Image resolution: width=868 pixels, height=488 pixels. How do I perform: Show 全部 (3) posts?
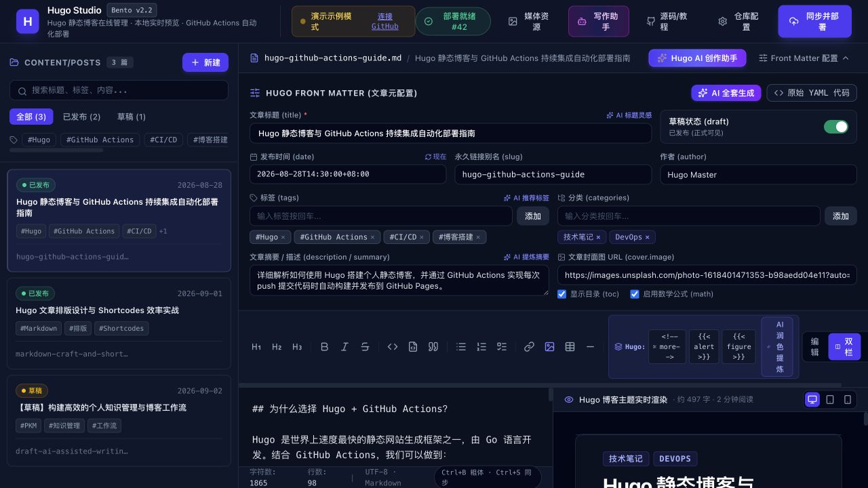coord(31,117)
